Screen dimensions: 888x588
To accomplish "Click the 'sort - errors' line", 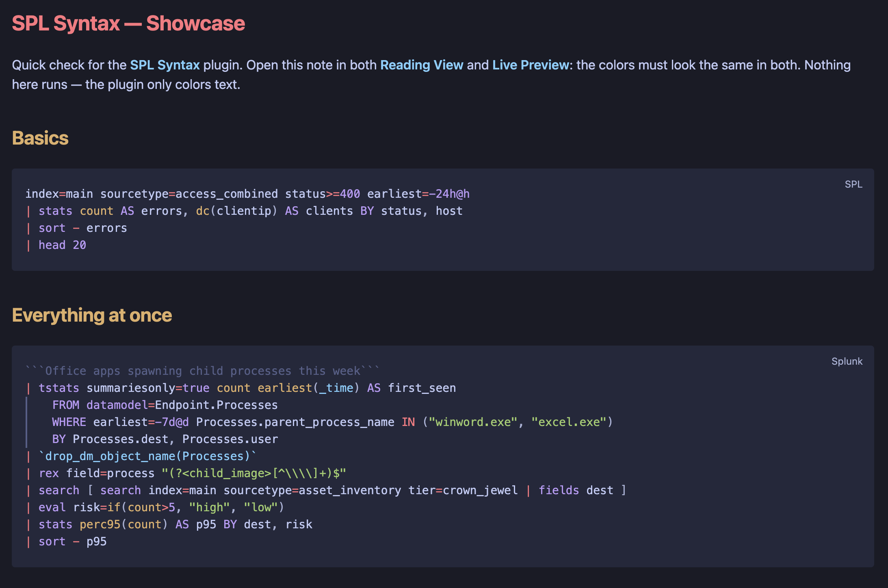I will (76, 228).
